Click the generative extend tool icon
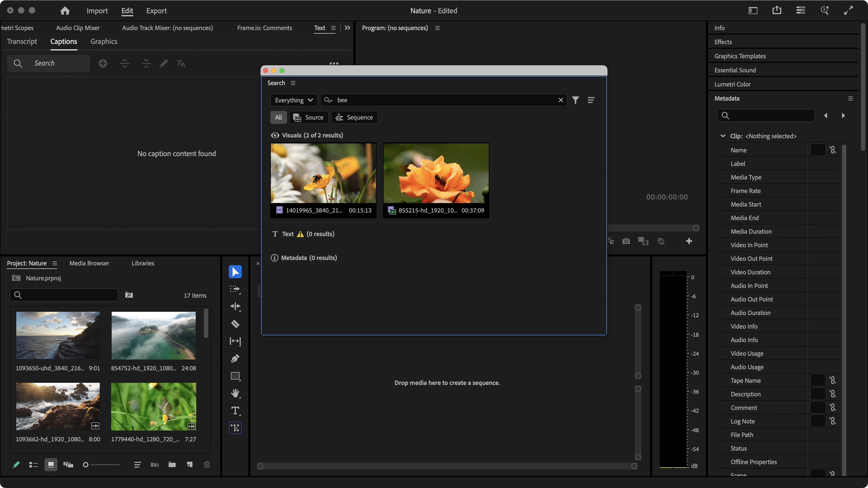Viewport: 868px width, 488px height. click(235, 428)
